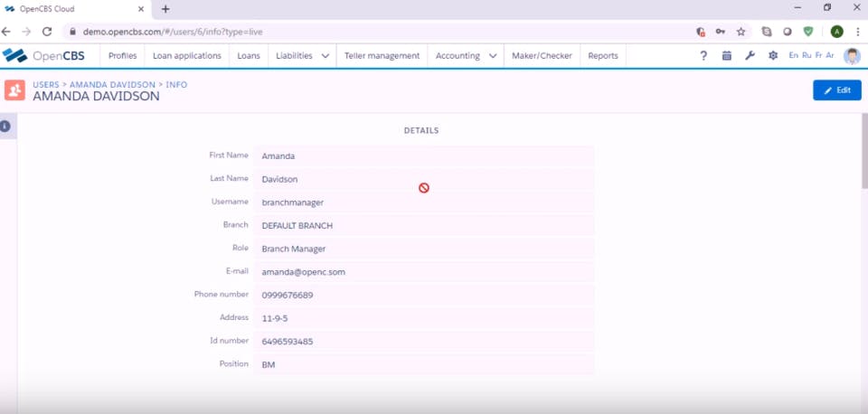This screenshot has width=868, height=414.
Task: Open the Chrome three-dot menu
Action: coord(857,32)
